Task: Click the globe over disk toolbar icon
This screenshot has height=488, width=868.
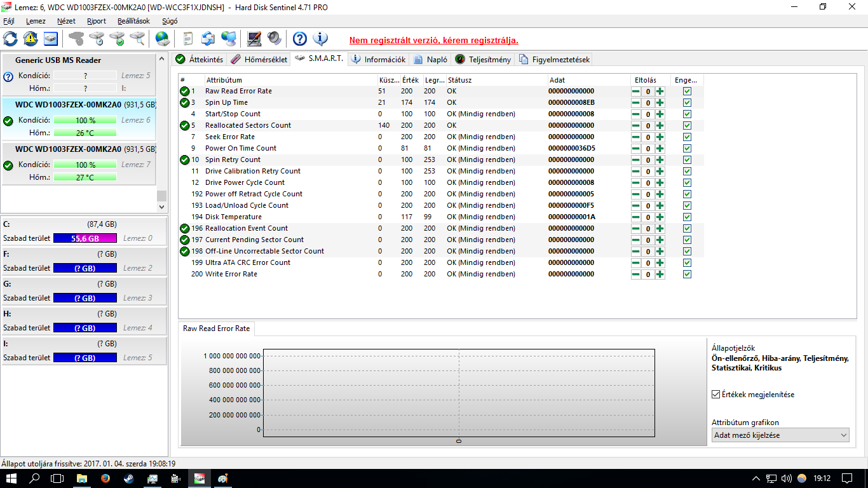Action: click(x=163, y=39)
